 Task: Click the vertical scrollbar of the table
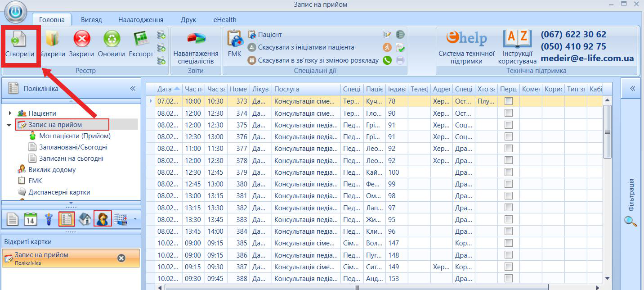point(607,131)
